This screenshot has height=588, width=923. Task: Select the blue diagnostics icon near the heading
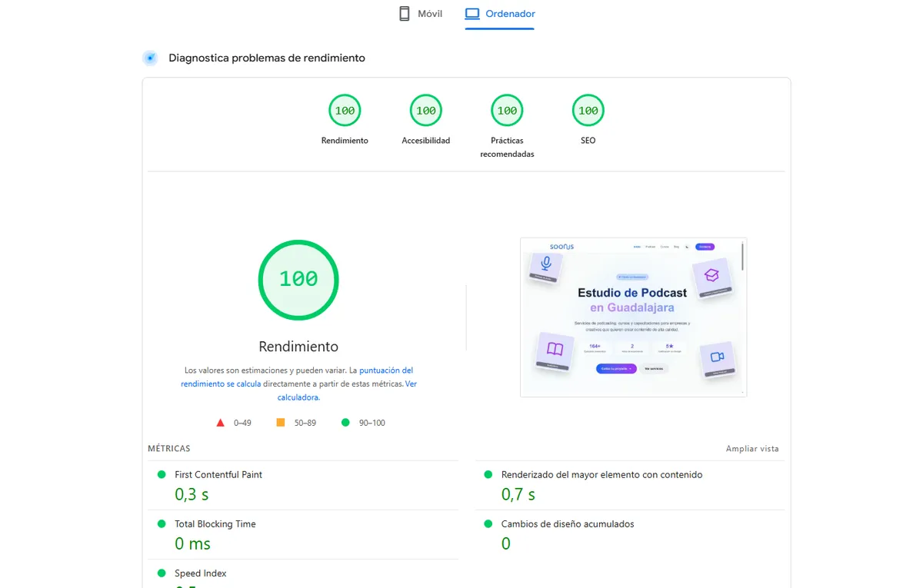tap(149, 58)
